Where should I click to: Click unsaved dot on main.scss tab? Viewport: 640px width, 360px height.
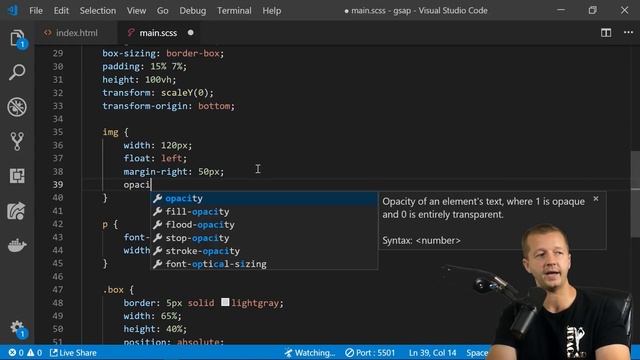(x=191, y=33)
